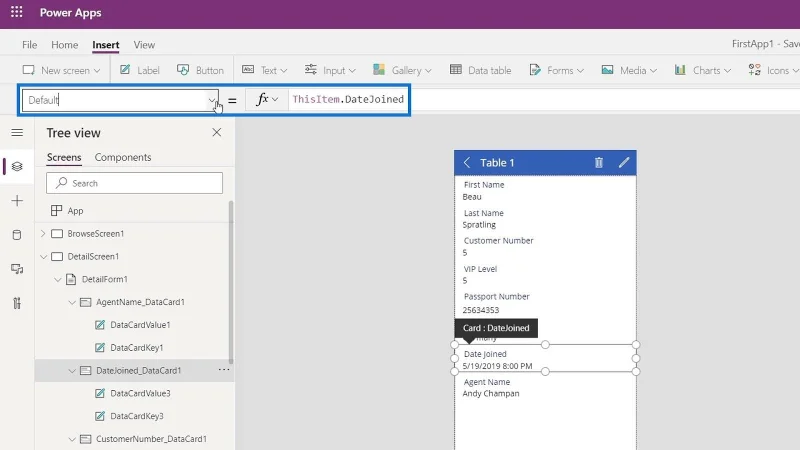
Task: Click the tree view vertical scrollbar
Action: pyautogui.click(x=231, y=282)
